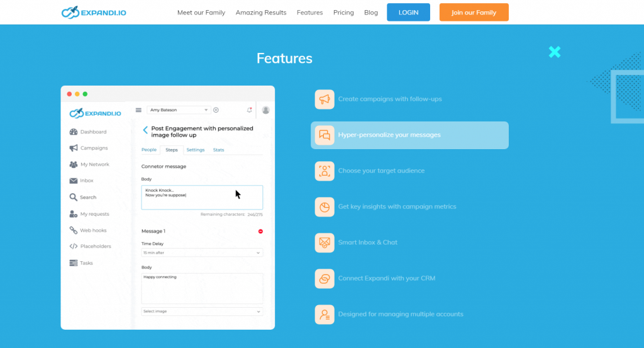Click the chat bubbles hyper-personalize icon
Viewport: 644px width, 348px height.
click(325, 135)
